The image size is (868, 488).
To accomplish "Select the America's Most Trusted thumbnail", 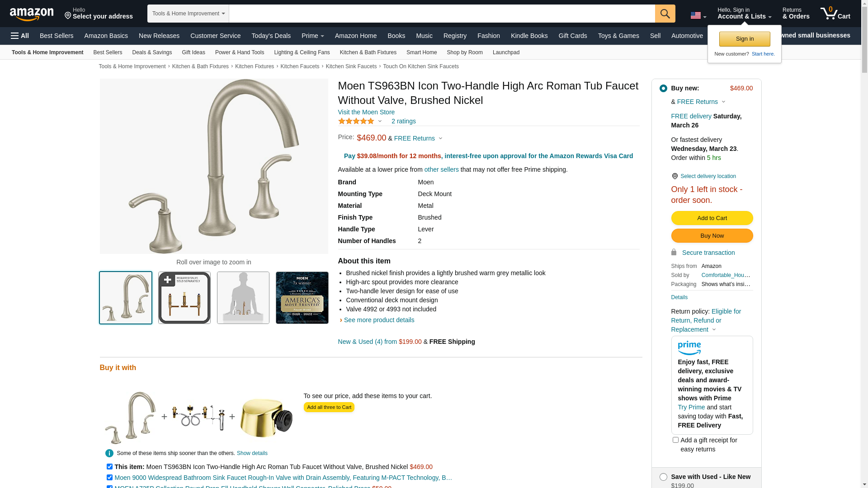I will (x=302, y=298).
